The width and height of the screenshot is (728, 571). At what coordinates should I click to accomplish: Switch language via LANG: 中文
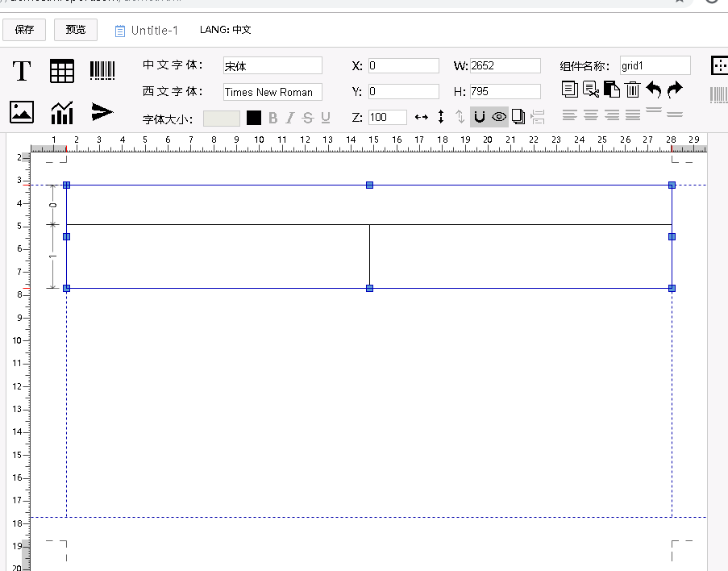click(x=225, y=30)
